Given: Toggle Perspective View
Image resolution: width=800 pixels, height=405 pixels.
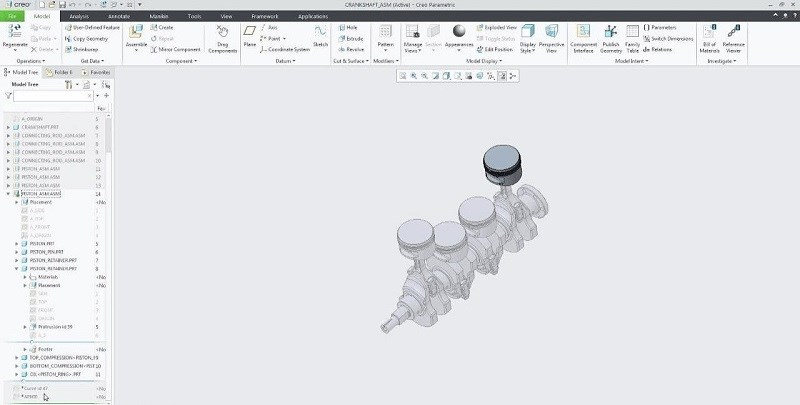Looking at the screenshot, I should point(551,36).
